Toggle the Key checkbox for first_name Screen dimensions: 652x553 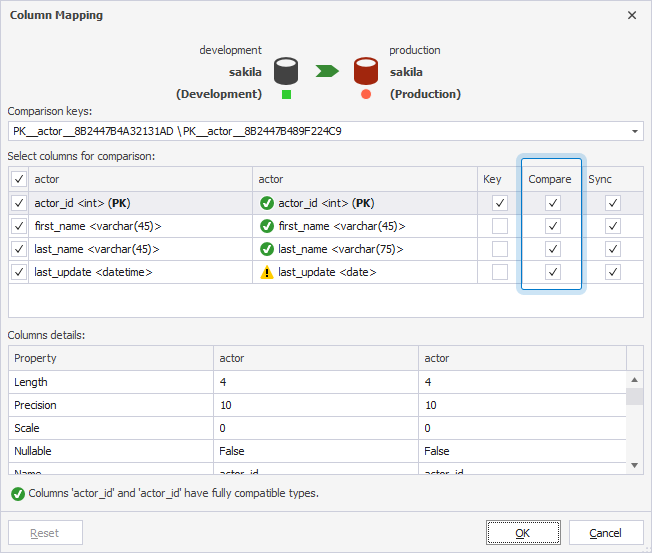click(500, 226)
